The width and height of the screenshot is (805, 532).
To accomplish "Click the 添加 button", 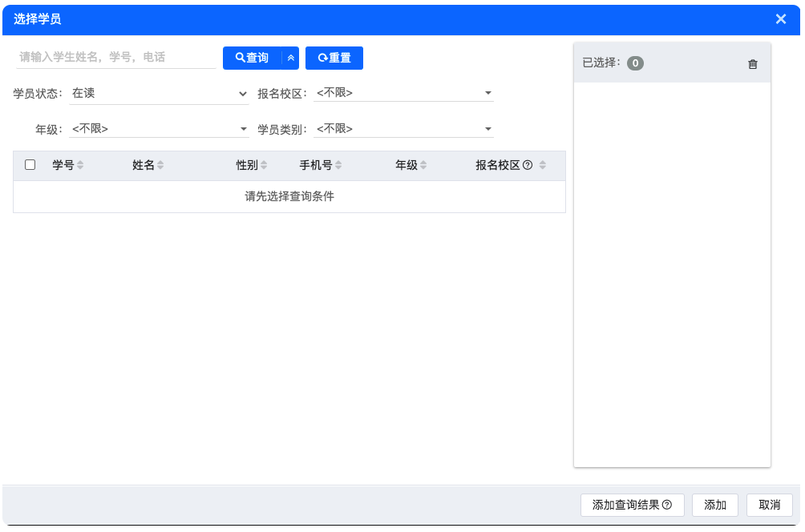I will click(714, 505).
